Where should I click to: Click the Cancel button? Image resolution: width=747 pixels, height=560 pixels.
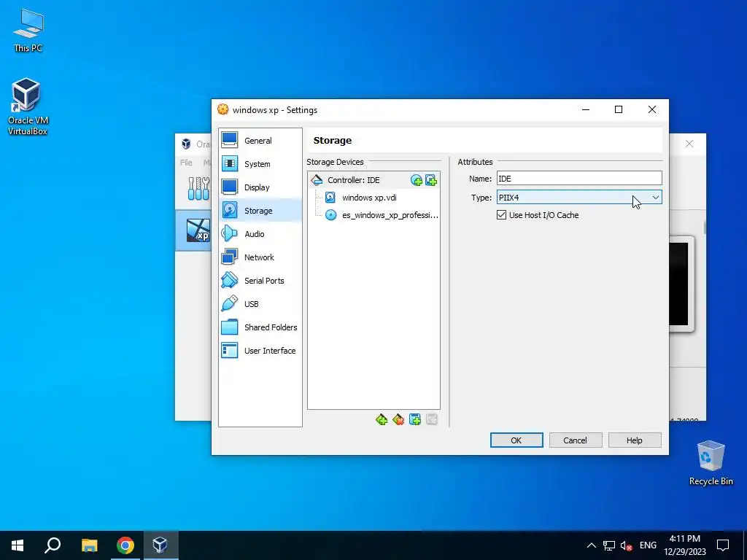(575, 440)
